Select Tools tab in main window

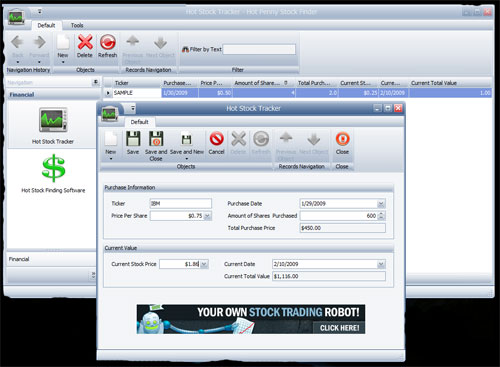point(77,25)
